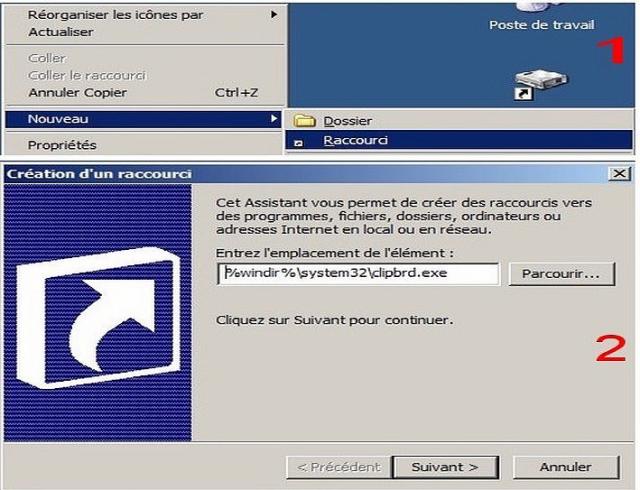
Task: Select the drive shortcut icon on desktop
Action: click(540, 85)
